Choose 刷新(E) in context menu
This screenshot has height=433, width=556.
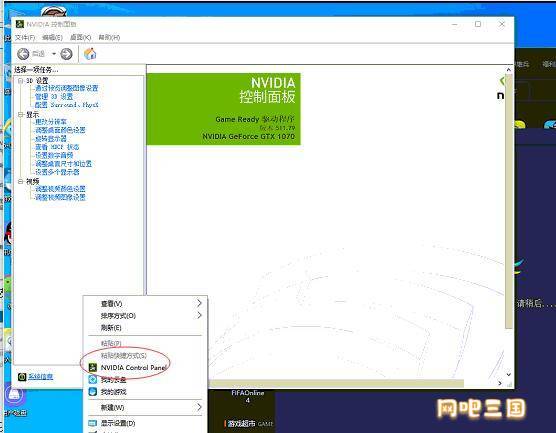coord(145,328)
